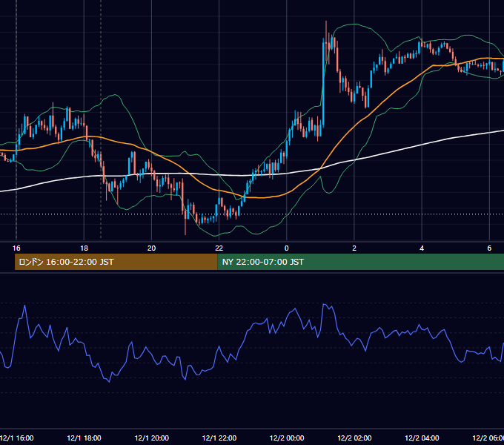Click the ロンドン 16:00-22:00 JST session bar
Viewport: 504px width, 445px height.
(116, 262)
